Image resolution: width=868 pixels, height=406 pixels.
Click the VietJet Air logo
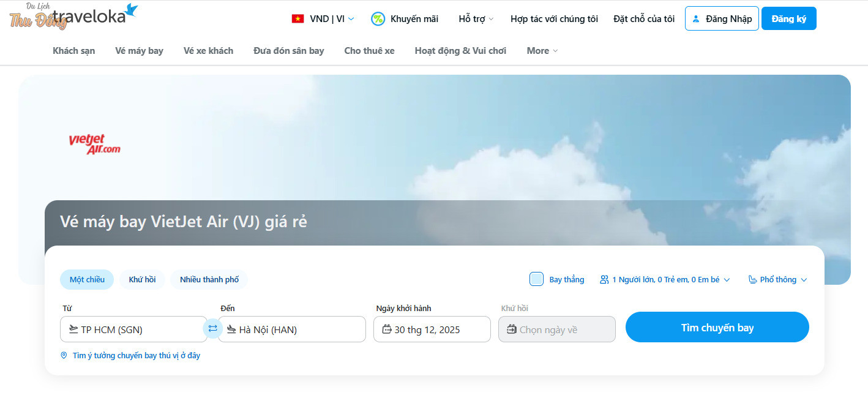[x=95, y=144]
